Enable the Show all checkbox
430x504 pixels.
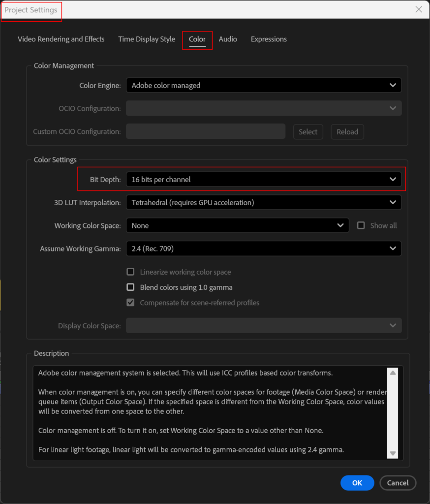[x=361, y=225]
